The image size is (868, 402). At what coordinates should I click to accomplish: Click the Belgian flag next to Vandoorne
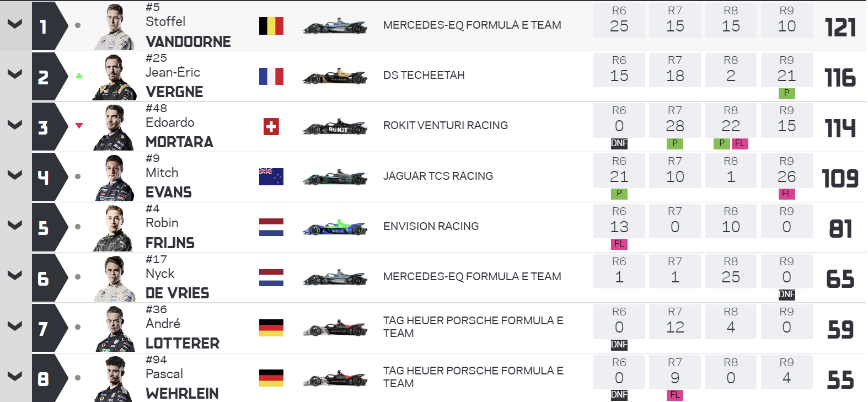(271, 26)
